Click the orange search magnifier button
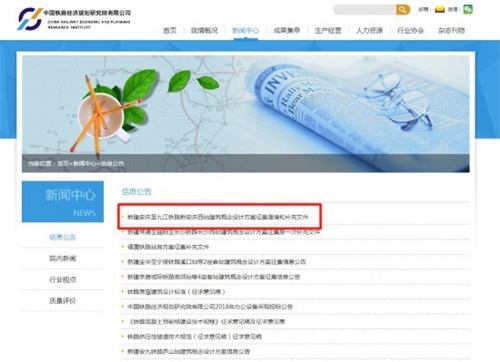This screenshot has width=500, height=362. coord(403,10)
